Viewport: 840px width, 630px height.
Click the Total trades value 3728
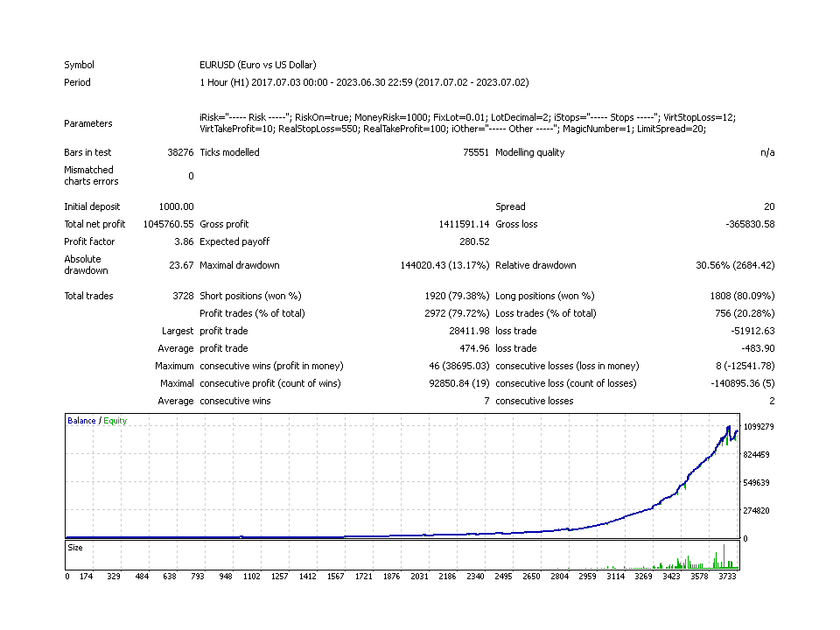(x=183, y=296)
